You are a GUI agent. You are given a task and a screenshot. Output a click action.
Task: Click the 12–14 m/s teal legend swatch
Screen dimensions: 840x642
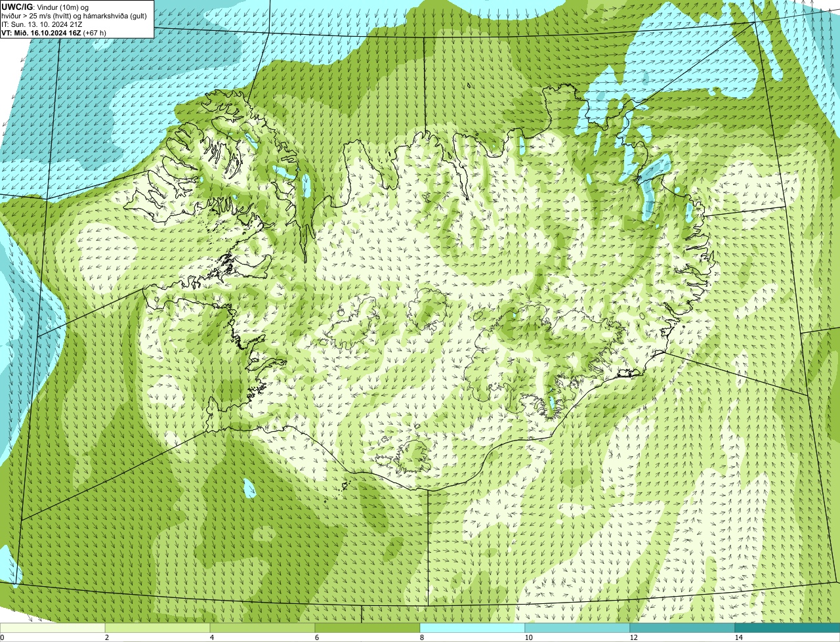click(x=682, y=628)
